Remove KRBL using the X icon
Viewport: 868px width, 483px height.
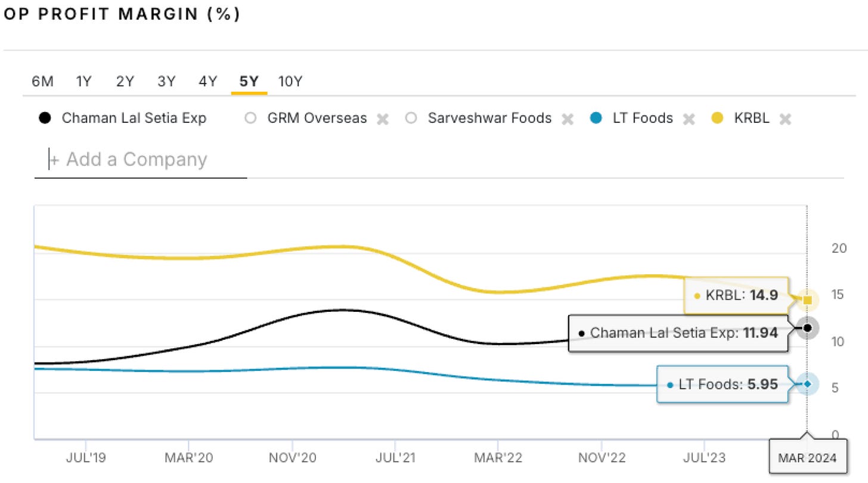pyautogui.click(x=785, y=118)
